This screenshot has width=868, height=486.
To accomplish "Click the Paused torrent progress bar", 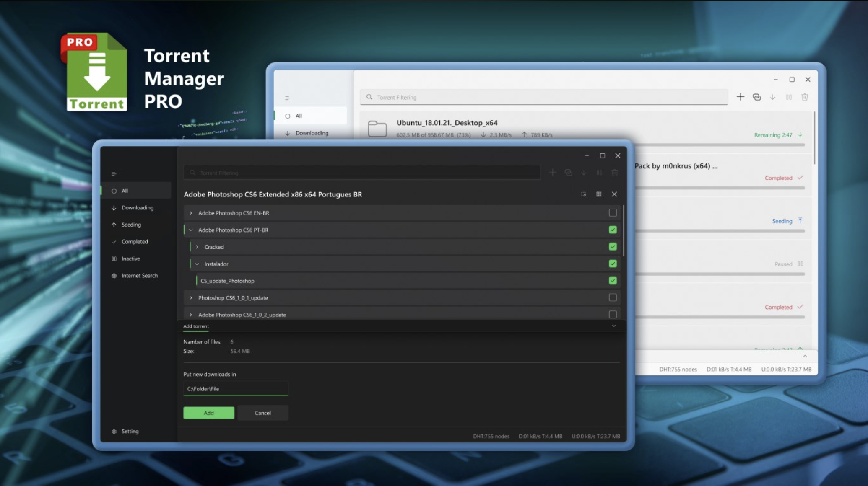I will click(720, 274).
